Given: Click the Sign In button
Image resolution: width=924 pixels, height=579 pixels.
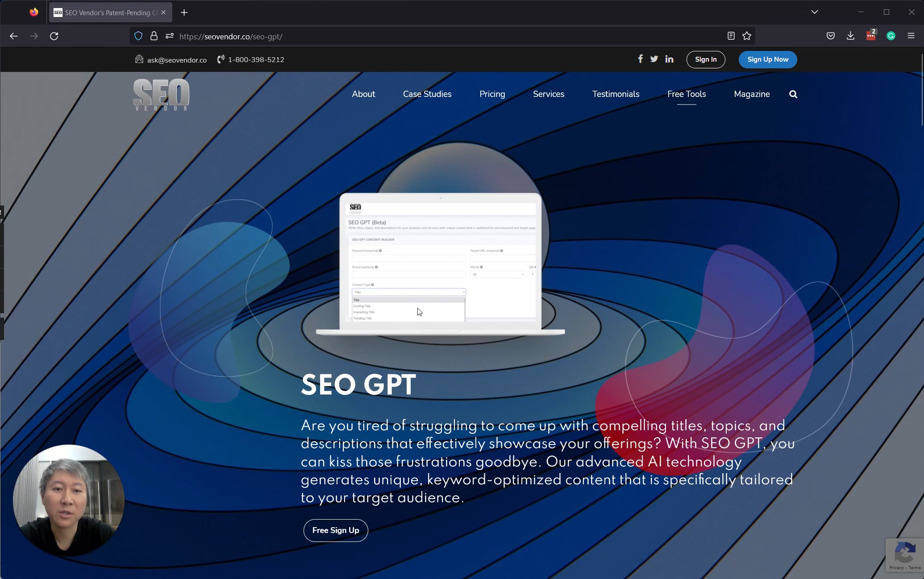Looking at the screenshot, I should pyautogui.click(x=706, y=59).
